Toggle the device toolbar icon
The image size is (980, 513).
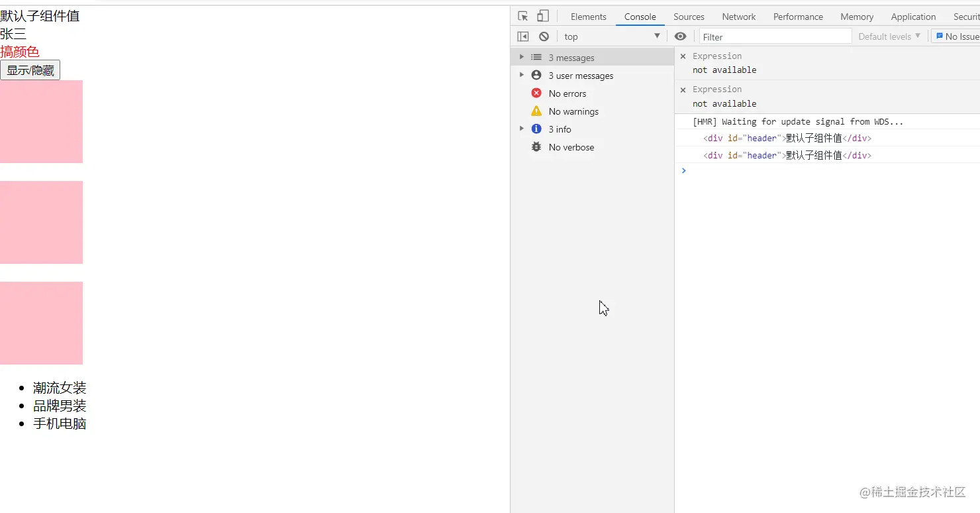pyautogui.click(x=543, y=17)
